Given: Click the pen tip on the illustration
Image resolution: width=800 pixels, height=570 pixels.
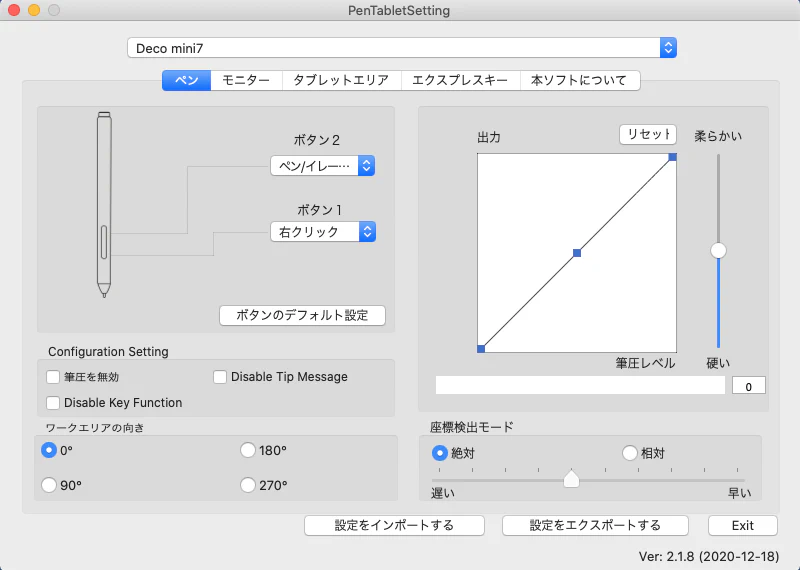Looking at the screenshot, I should coord(104,291).
